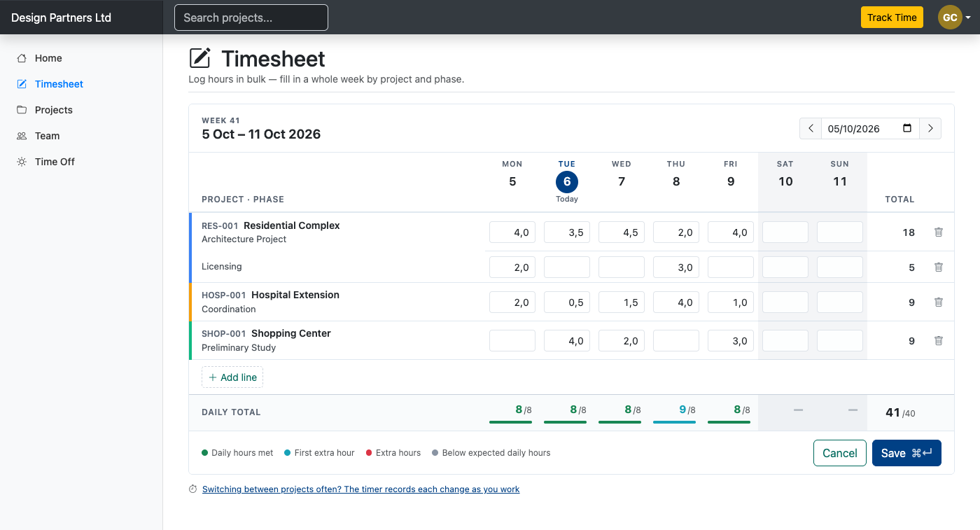Screen dimensions: 980x530
Task: Click the week date input 05/10/2026
Action: point(870,129)
